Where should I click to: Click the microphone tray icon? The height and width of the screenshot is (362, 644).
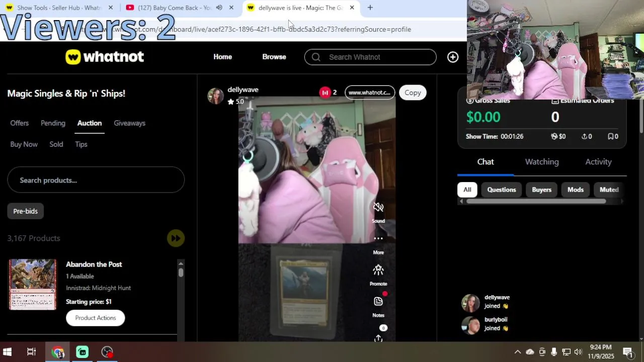click(554, 352)
